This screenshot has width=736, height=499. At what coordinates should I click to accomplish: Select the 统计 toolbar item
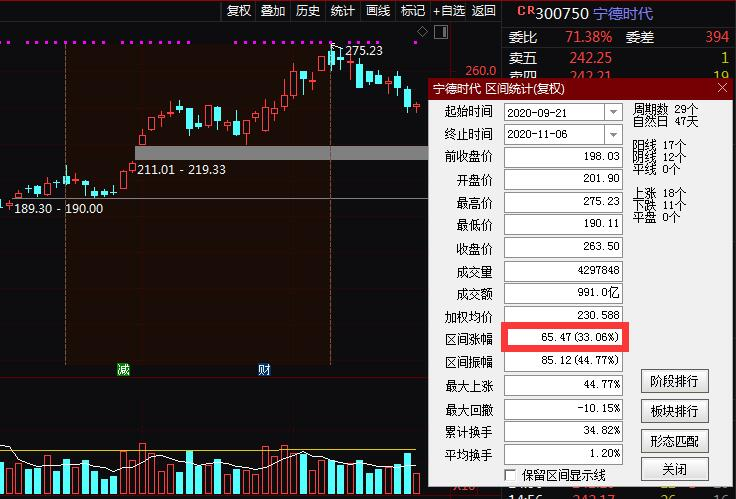click(343, 10)
